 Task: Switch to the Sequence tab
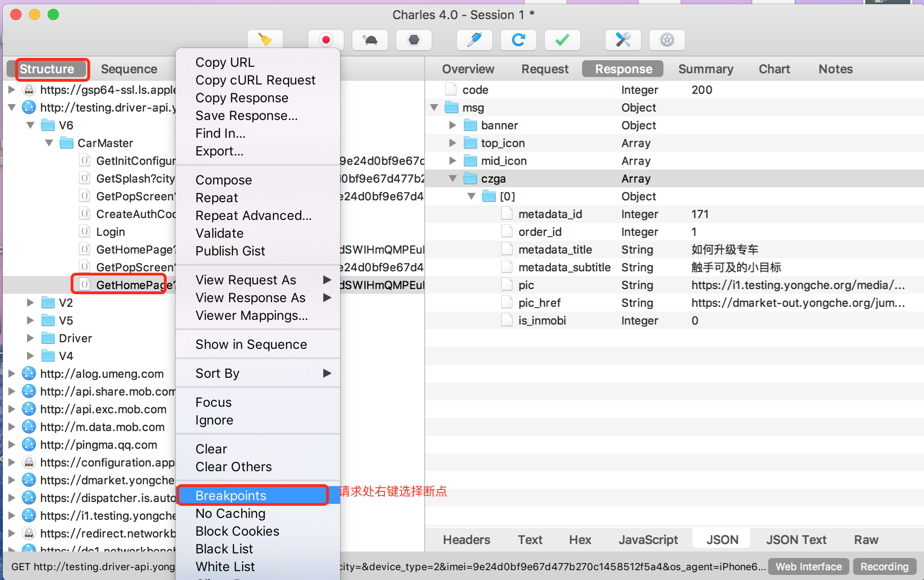tap(129, 69)
